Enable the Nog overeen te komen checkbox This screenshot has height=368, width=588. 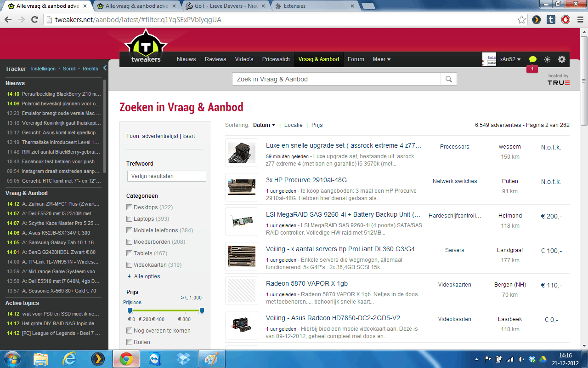130,331
